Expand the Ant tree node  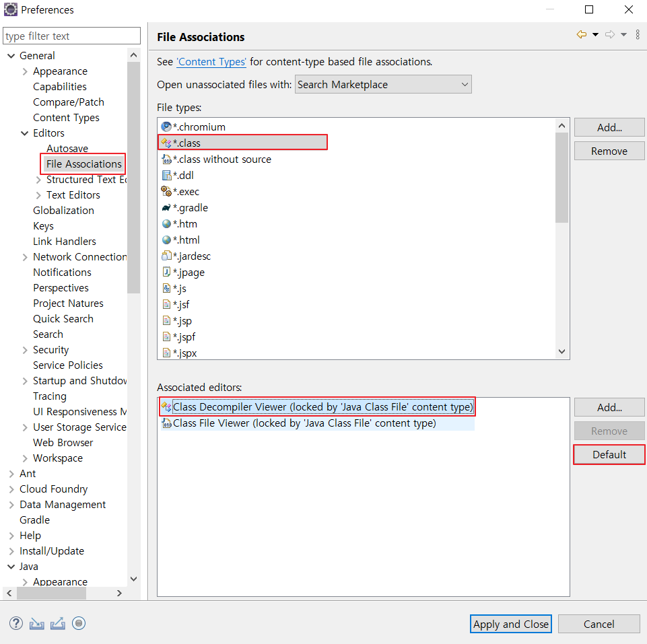(x=11, y=474)
